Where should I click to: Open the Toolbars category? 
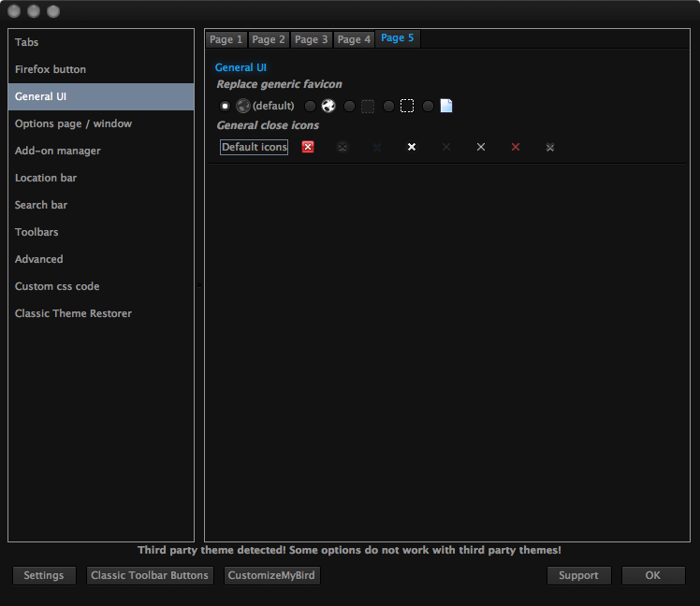pyautogui.click(x=101, y=232)
